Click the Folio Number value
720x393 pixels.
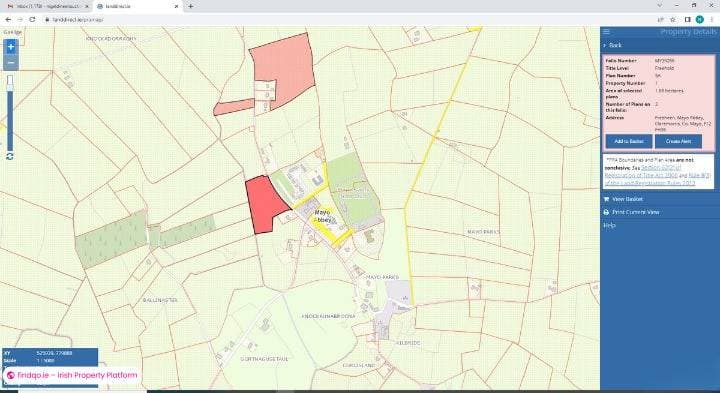[664, 61]
